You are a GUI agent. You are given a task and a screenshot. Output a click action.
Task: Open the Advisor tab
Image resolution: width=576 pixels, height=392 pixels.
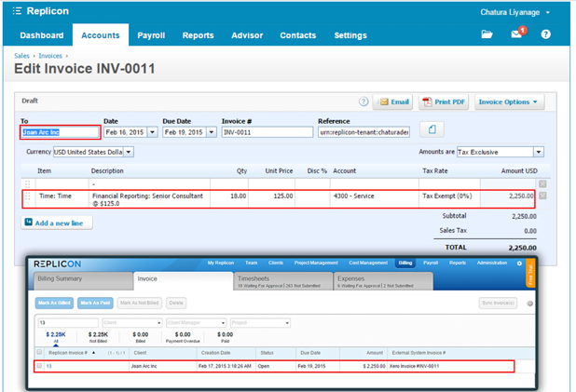click(x=247, y=35)
